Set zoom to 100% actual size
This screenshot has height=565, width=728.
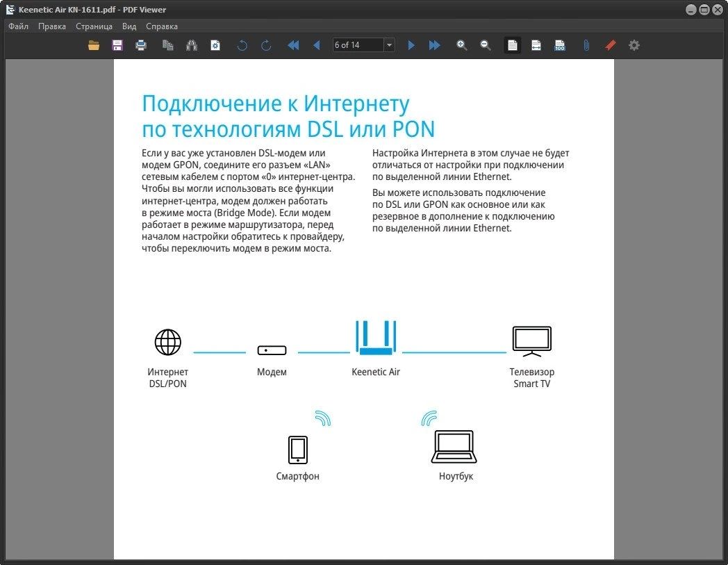[559, 45]
